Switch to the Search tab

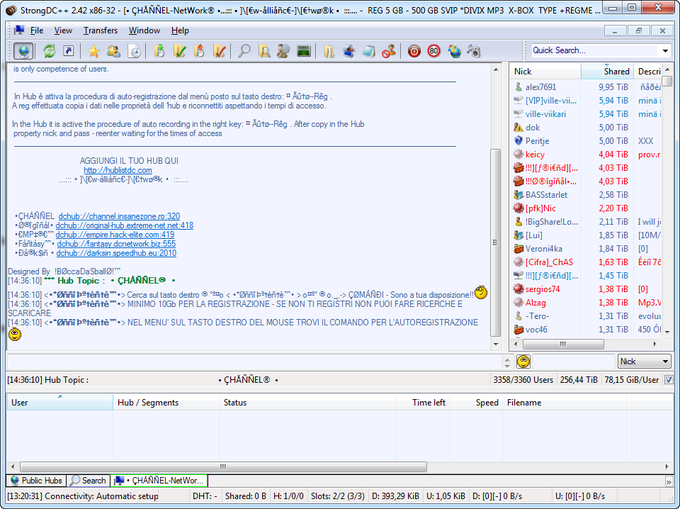pyautogui.click(x=88, y=480)
